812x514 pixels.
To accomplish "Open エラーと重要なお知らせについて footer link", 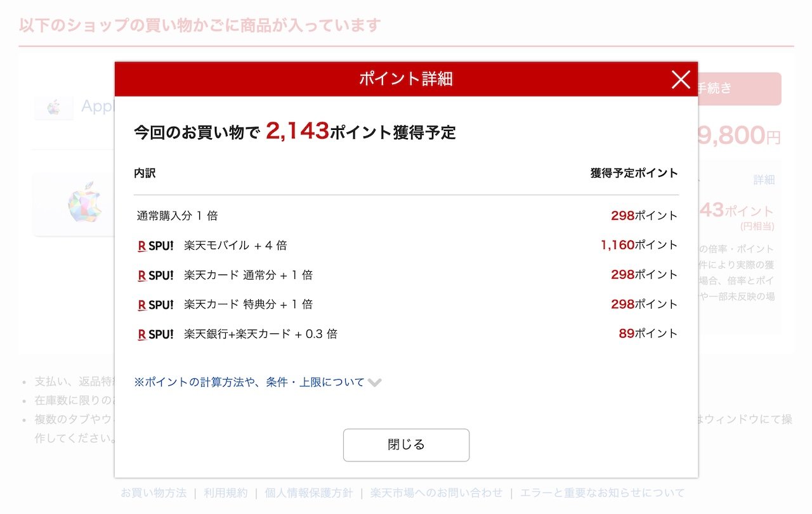I will point(603,492).
